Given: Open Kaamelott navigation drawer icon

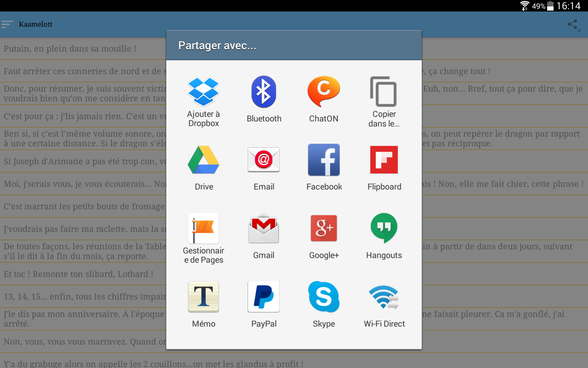Looking at the screenshot, I should [7, 24].
